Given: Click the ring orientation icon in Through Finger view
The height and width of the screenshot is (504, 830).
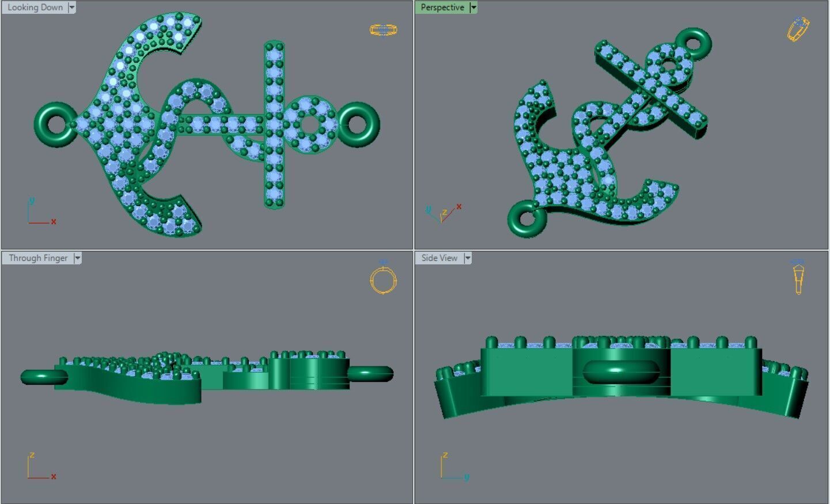Looking at the screenshot, I should point(383,278).
